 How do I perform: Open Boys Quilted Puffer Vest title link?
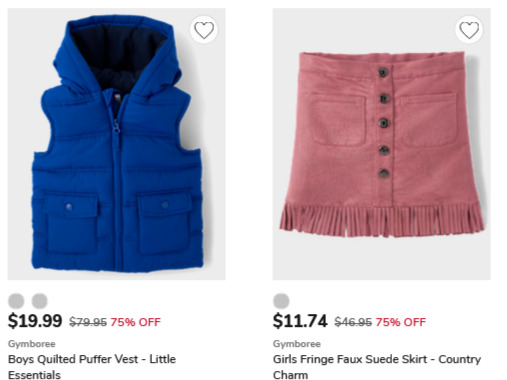click(92, 367)
